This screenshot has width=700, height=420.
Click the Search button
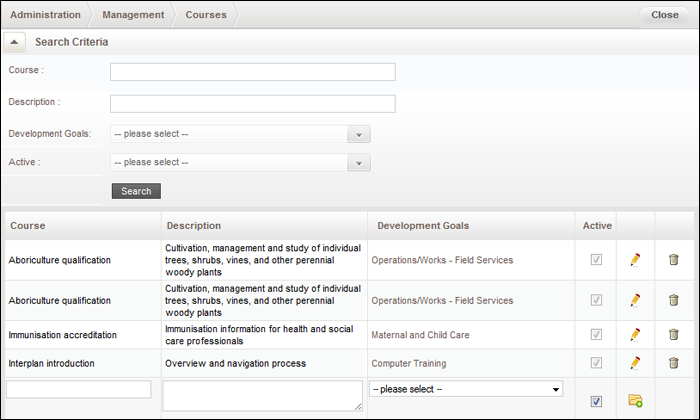pos(136,191)
